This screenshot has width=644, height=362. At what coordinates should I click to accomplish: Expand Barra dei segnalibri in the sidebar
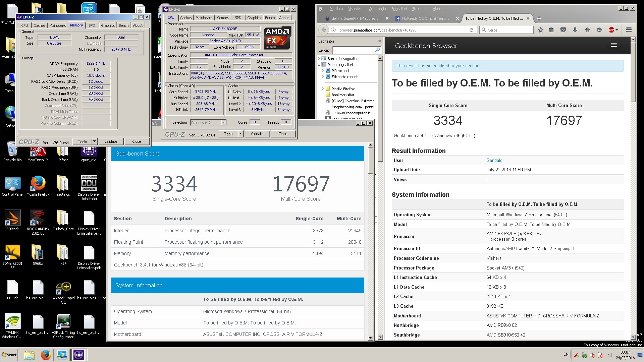[x=319, y=59]
